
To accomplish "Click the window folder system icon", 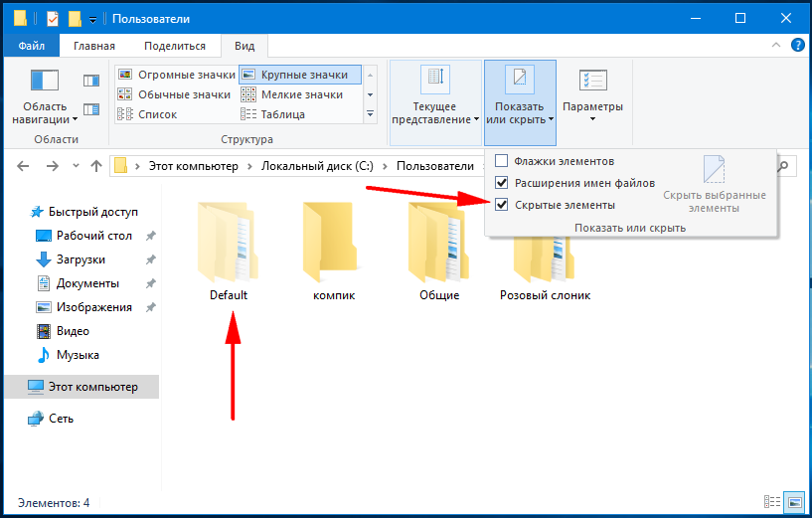I will [20, 18].
